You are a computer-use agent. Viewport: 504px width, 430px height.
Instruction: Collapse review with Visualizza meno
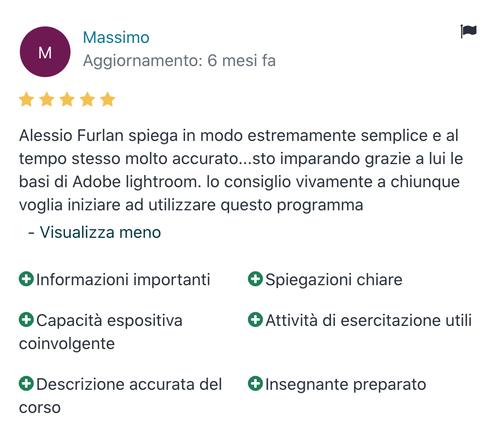tap(95, 232)
